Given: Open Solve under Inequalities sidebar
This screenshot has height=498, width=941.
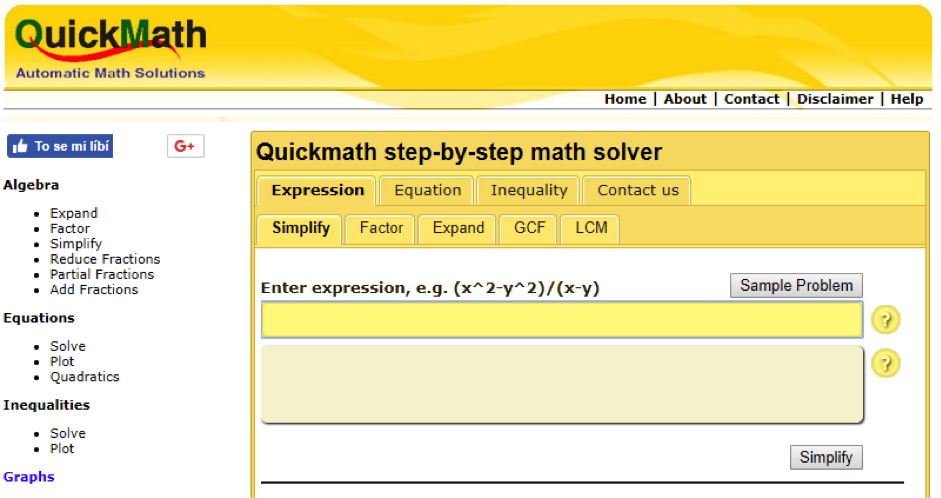Looking at the screenshot, I should (x=68, y=433).
